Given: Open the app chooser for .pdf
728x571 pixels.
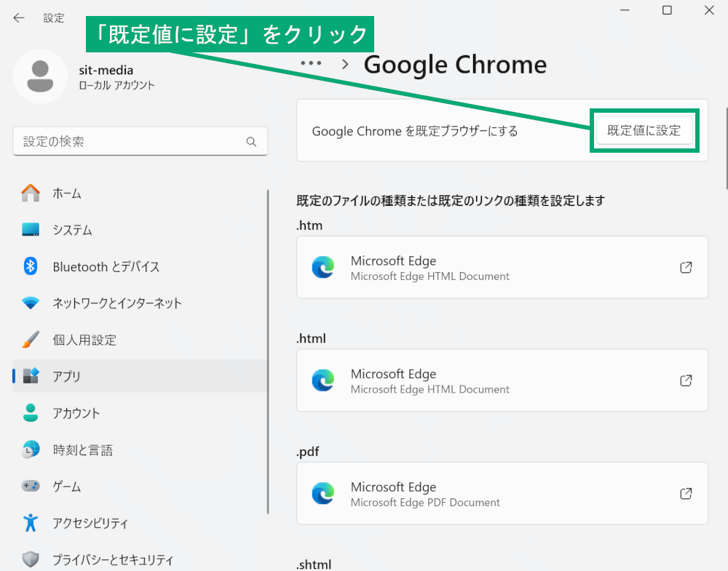Looking at the screenshot, I should 686,494.
